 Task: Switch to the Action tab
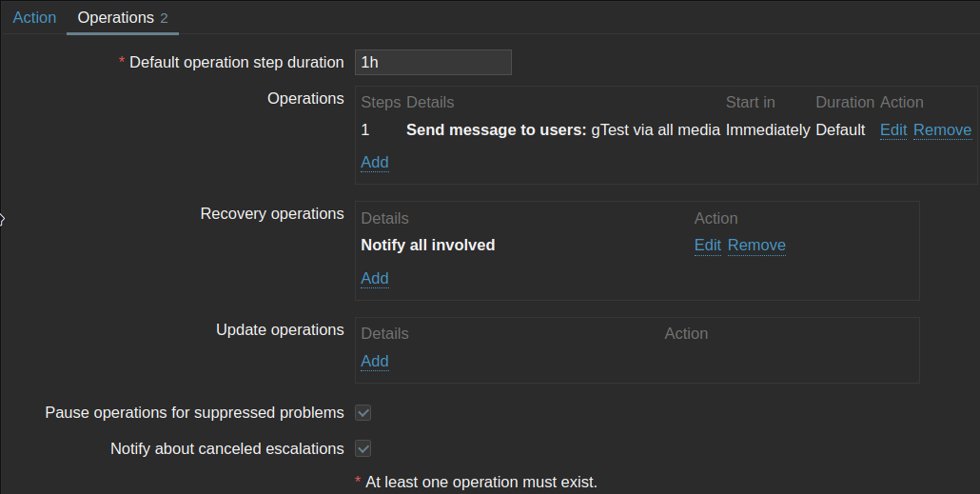[34, 18]
